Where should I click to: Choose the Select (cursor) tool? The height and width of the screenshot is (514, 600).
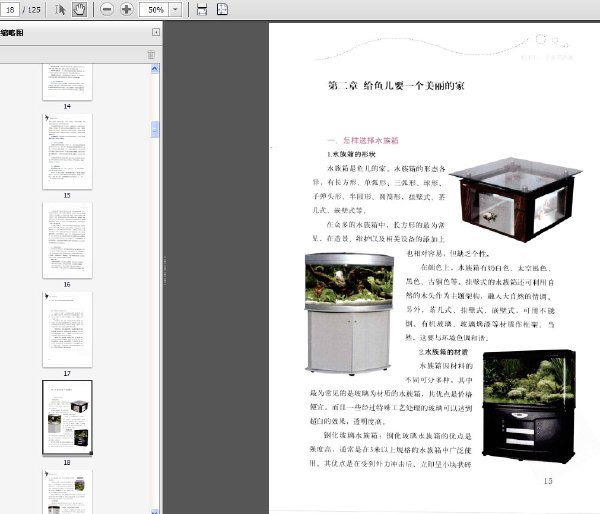[x=60, y=10]
